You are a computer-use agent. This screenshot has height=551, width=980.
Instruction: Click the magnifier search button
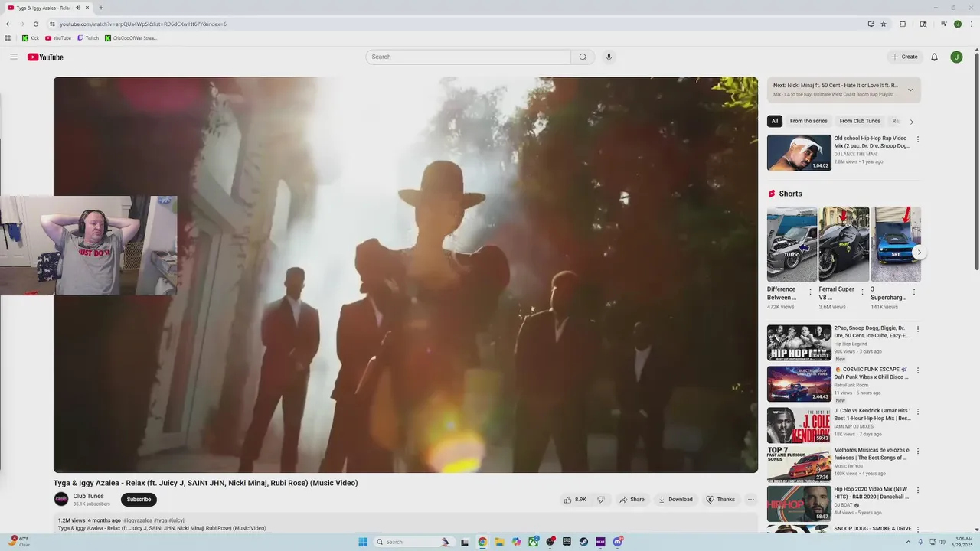(x=583, y=57)
